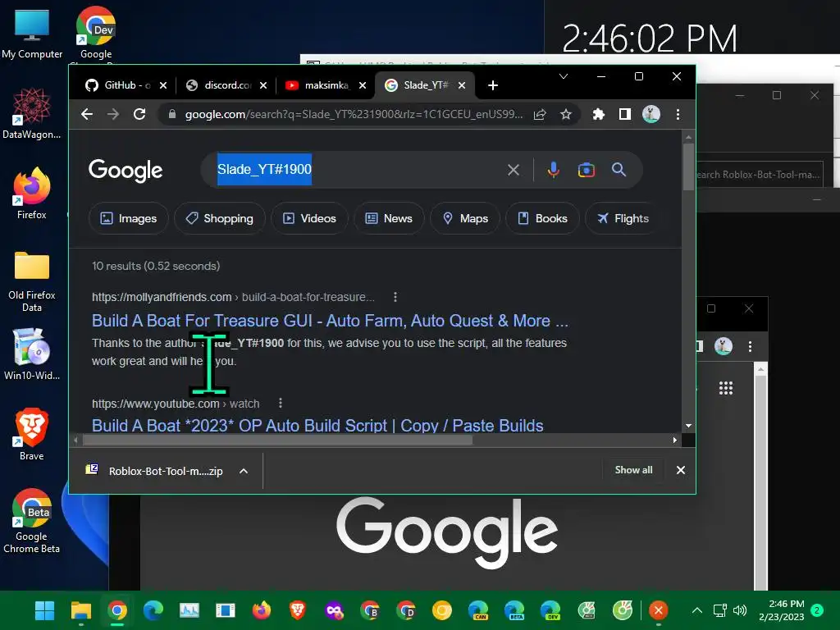Viewport: 840px width, 630px height.
Task: Filter results by News
Action: click(389, 218)
